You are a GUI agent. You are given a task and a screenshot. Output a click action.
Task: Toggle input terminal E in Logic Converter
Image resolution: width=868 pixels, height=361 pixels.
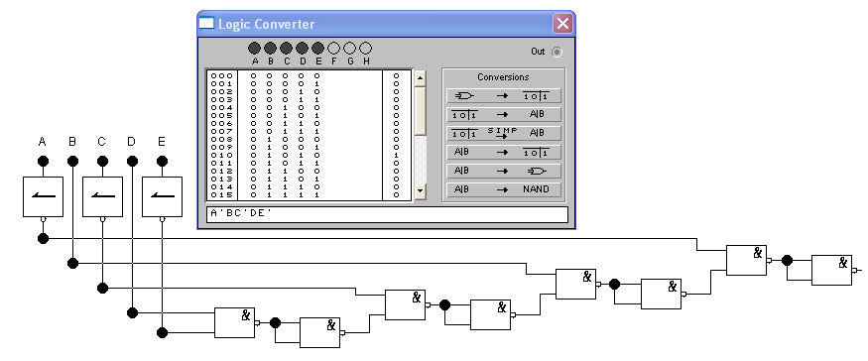(318, 49)
